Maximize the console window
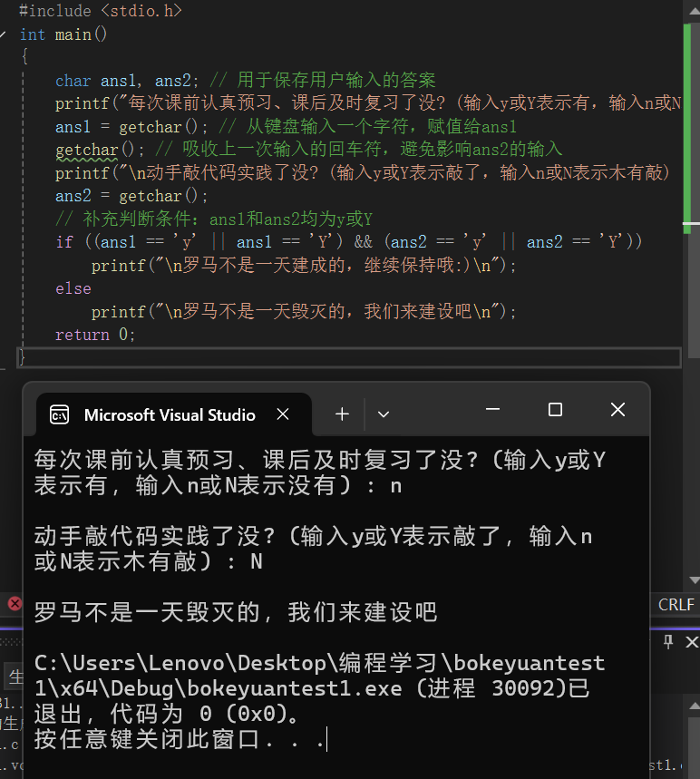Viewport: 700px width, 779px height. [555, 409]
